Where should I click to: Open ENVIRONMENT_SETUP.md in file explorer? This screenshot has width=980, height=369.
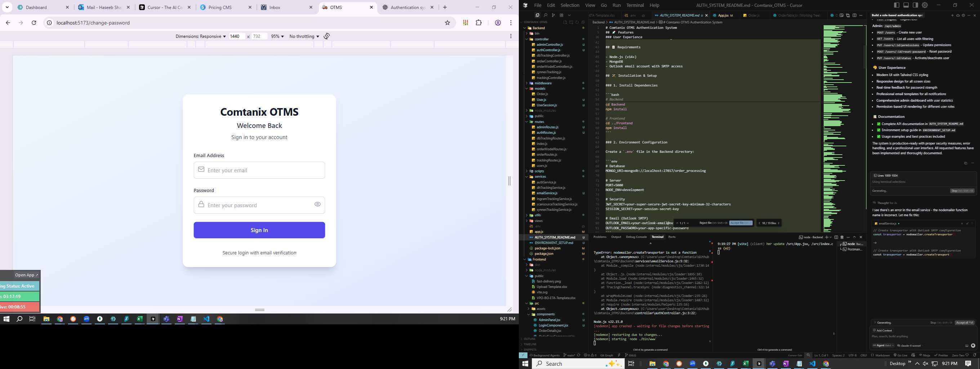(x=553, y=243)
